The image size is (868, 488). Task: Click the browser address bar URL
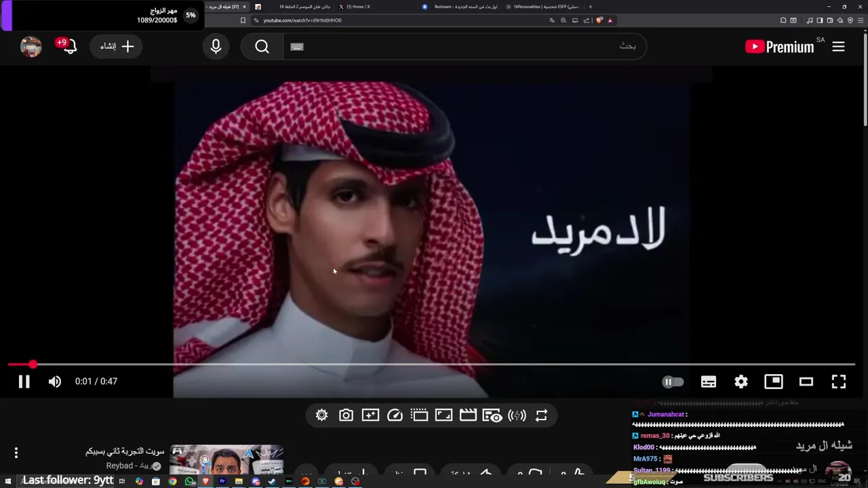(302, 20)
